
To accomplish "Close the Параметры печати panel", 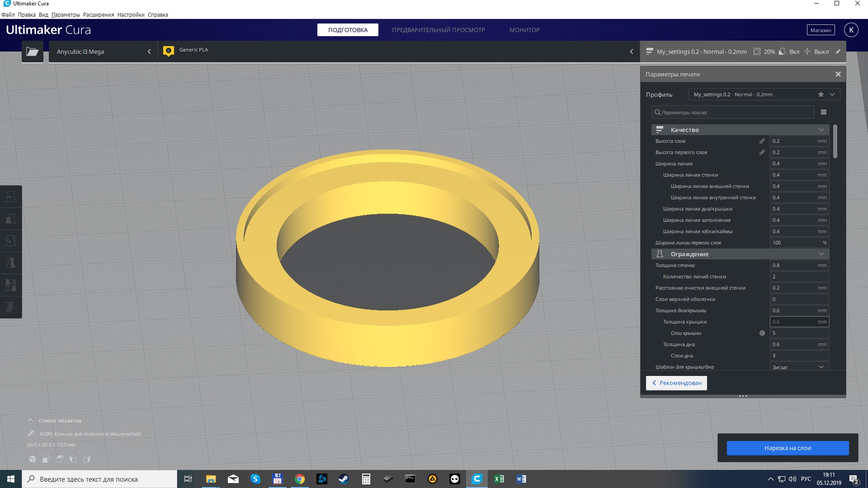I will tap(838, 74).
